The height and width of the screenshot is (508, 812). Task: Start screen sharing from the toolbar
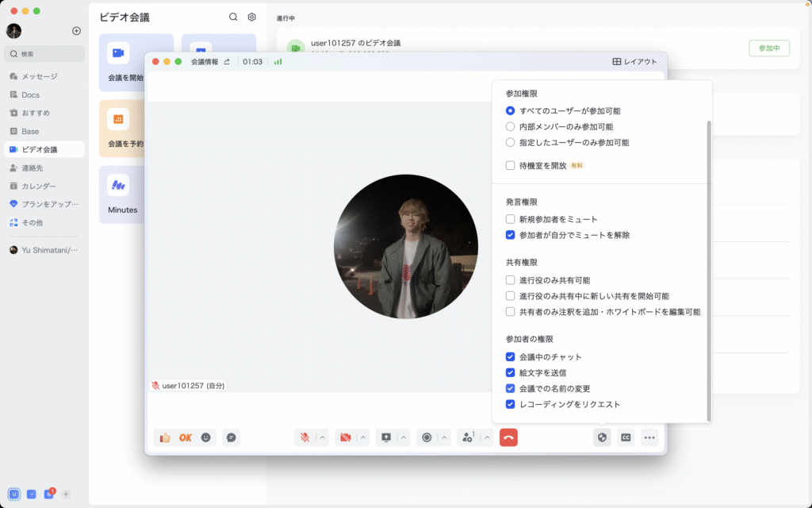pyautogui.click(x=386, y=437)
